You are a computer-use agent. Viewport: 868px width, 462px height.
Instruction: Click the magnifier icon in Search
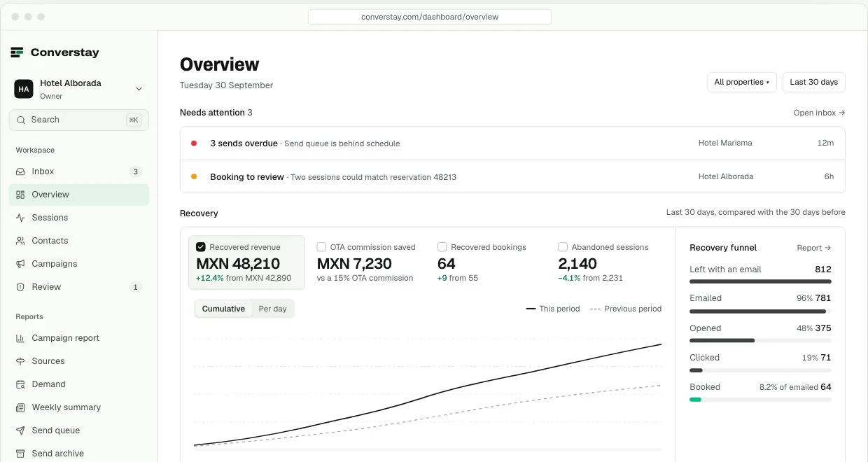(x=21, y=120)
